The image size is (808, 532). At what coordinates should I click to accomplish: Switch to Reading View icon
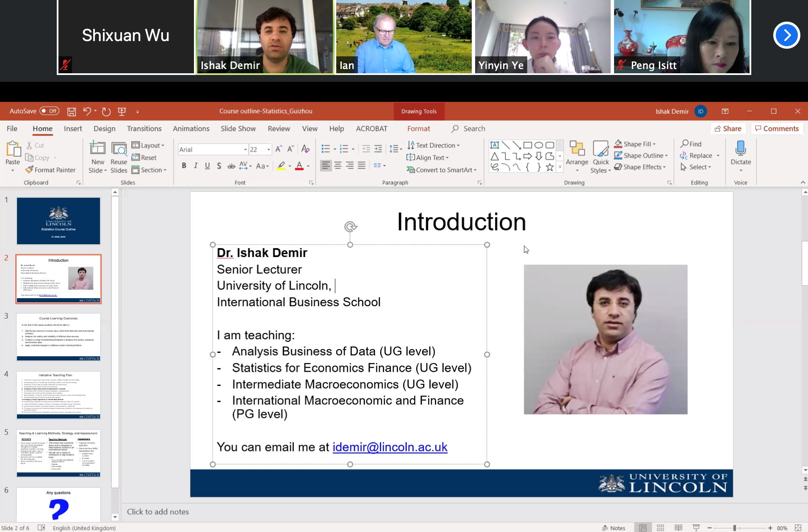678,528
